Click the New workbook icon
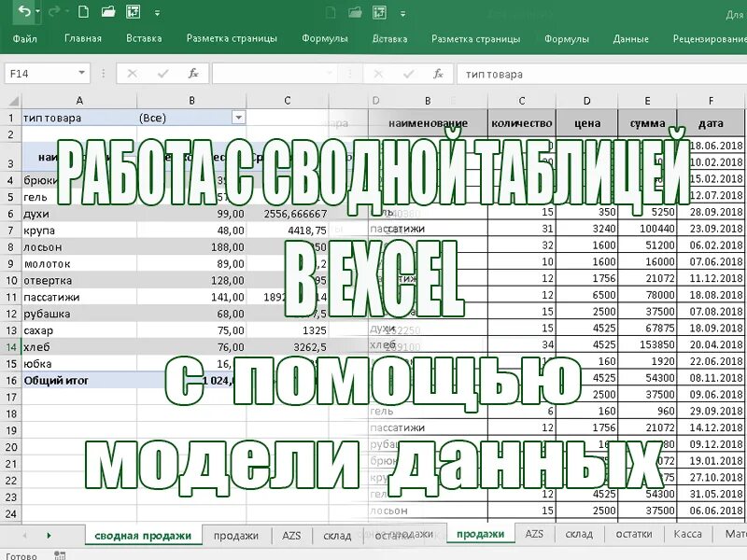The width and height of the screenshot is (747, 560). coord(82,12)
